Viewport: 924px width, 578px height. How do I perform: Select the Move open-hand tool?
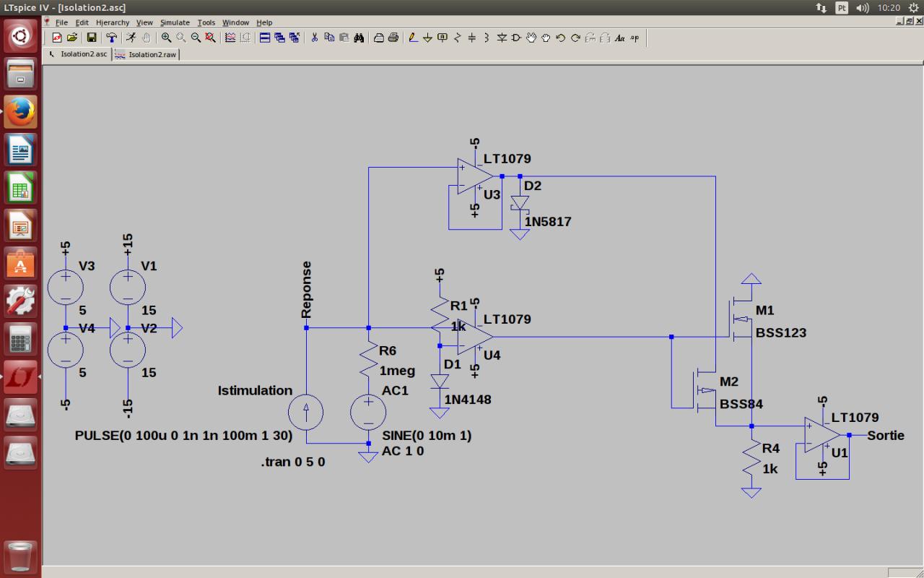point(531,38)
